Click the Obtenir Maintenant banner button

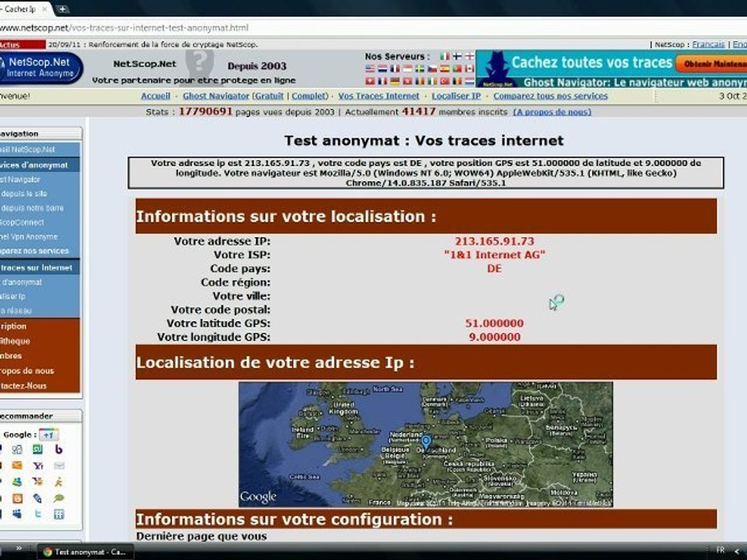(x=711, y=64)
